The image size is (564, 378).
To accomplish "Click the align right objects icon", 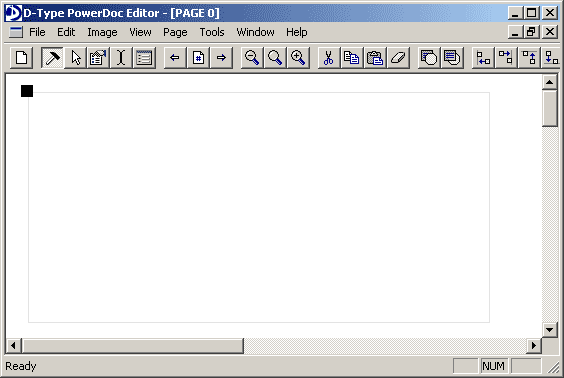I will click(506, 58).
